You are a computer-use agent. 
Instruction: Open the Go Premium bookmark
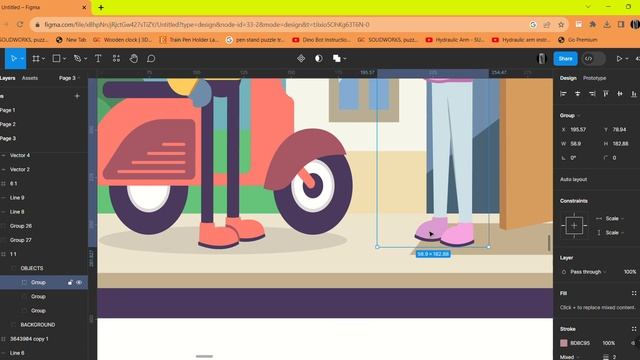[578, 40]
